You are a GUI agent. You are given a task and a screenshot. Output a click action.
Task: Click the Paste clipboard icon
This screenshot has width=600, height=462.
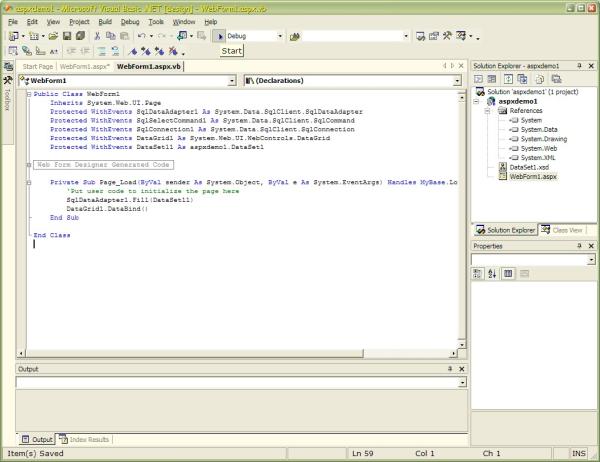point(124,36)
